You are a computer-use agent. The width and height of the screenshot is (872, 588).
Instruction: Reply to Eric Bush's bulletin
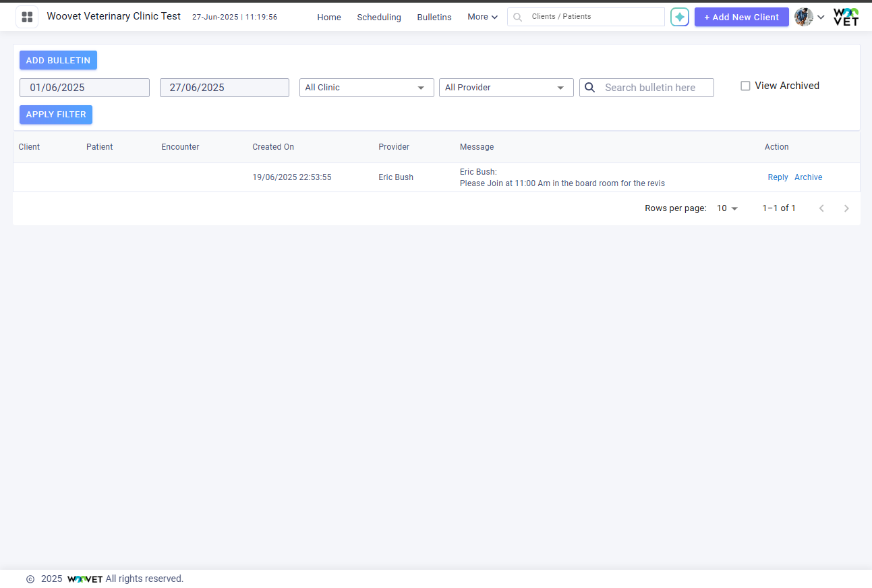[x=778, y=177]
